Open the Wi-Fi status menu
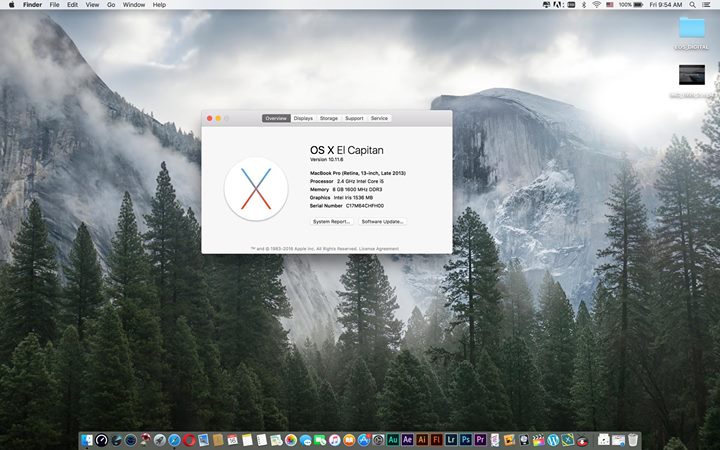The height and width of the screenshot is (450, 720). click(x=596, y=5)
